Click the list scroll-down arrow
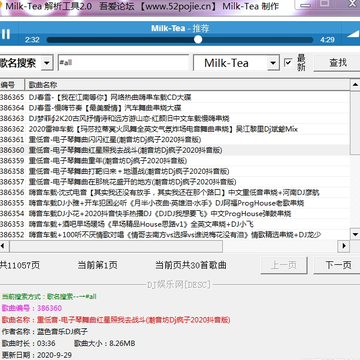Viewport: 360px width, 360px height. pos(355,234)
